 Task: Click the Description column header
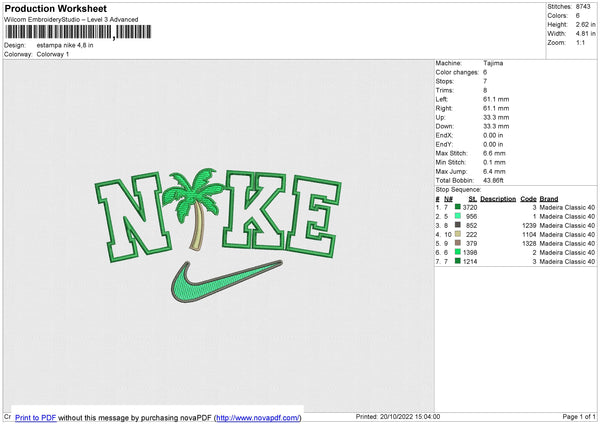498,199
